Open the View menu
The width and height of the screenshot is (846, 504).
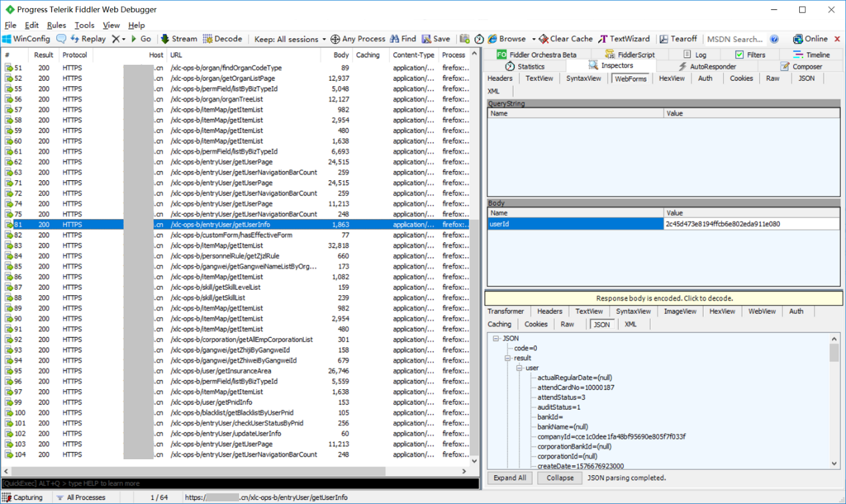[111, 25]
